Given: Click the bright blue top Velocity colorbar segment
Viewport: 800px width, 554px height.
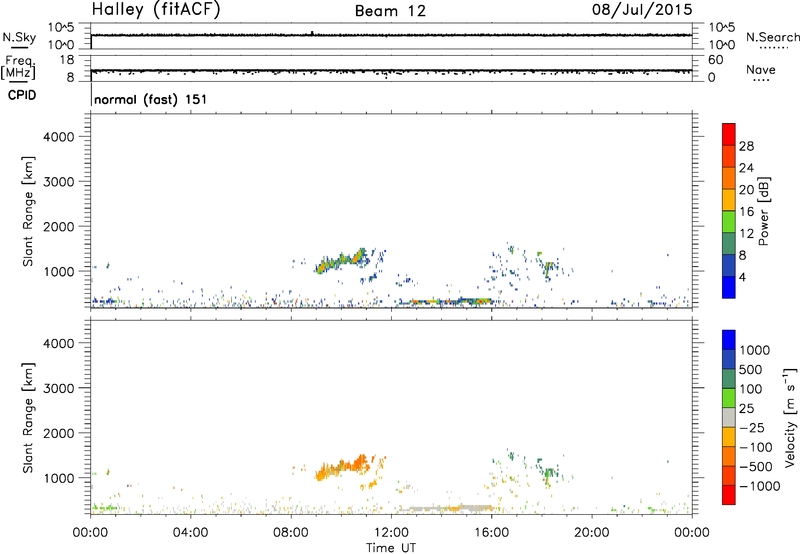Looking at the screenshot, I should [x=729, y=340].
